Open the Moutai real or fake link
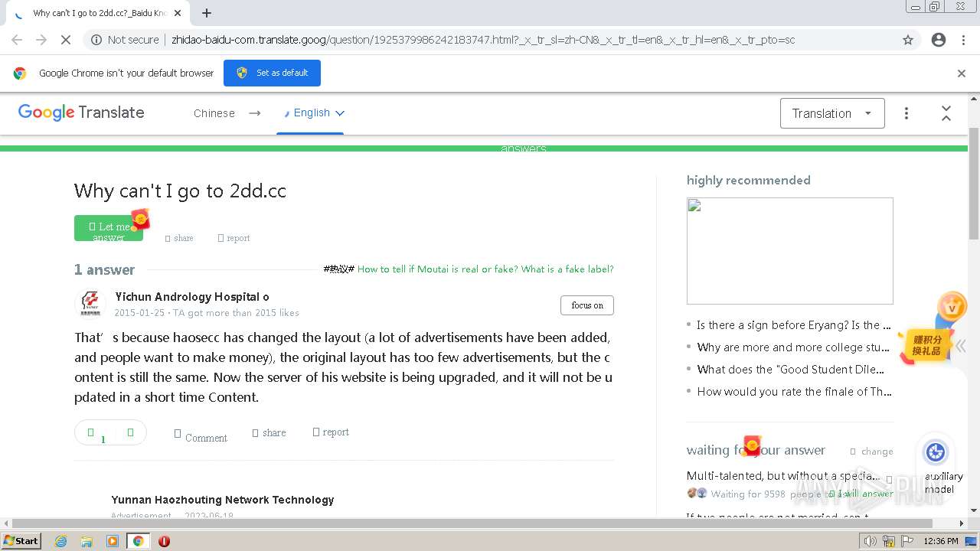The image size is (980, 551). point(485,269)
